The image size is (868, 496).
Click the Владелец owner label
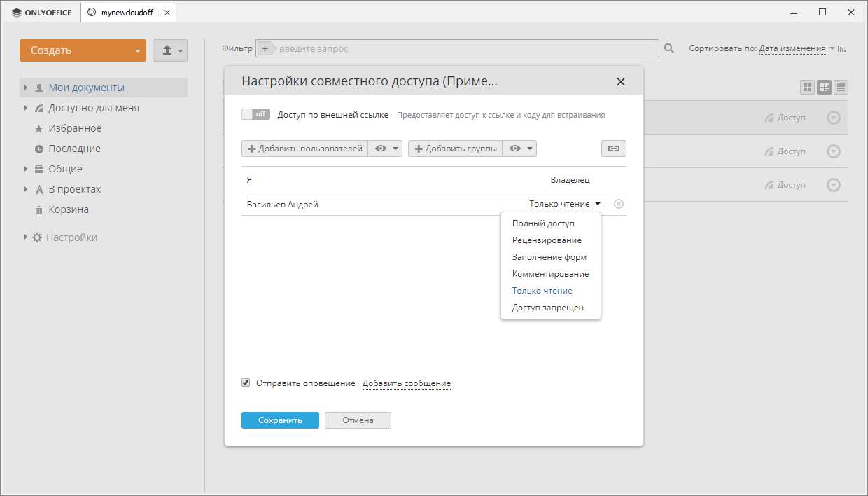click(x=570, y=179)
